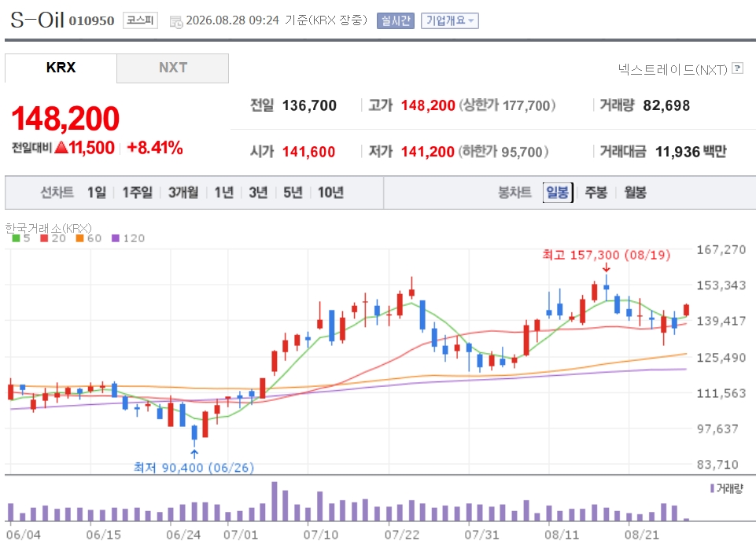This screenshot has width=756, height=552.
Task: Select the 1주일 line chart period
Action: pos(137,193)
